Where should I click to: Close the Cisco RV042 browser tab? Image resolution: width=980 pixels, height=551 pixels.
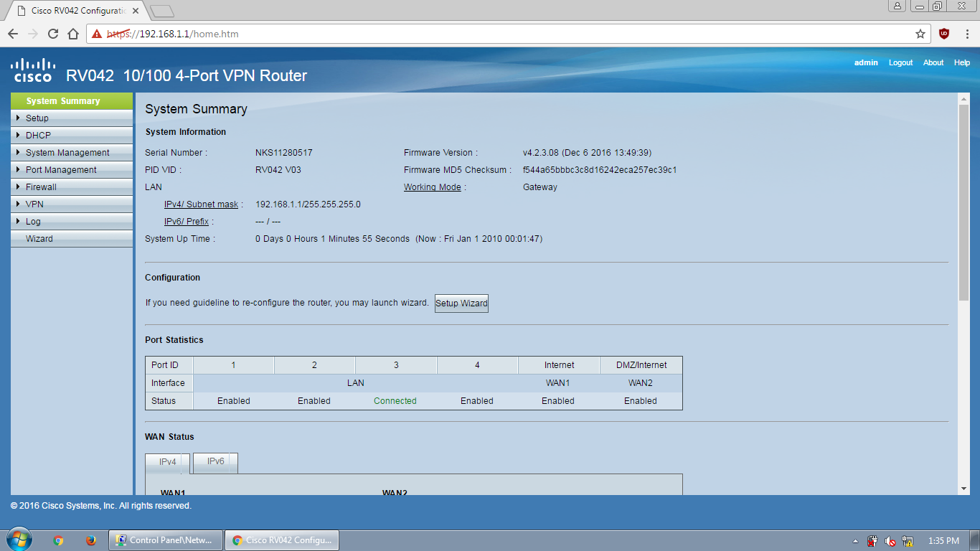tap(136, 11)
